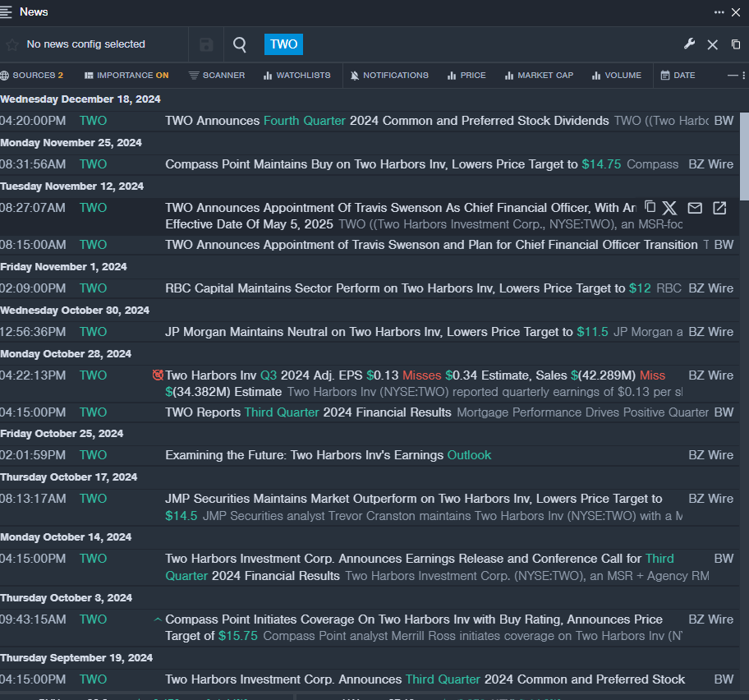Open the Q3 2024 Adj. EPS story
Screen dimensions: 749x700
pyautogui.click(x=415, y=384)
